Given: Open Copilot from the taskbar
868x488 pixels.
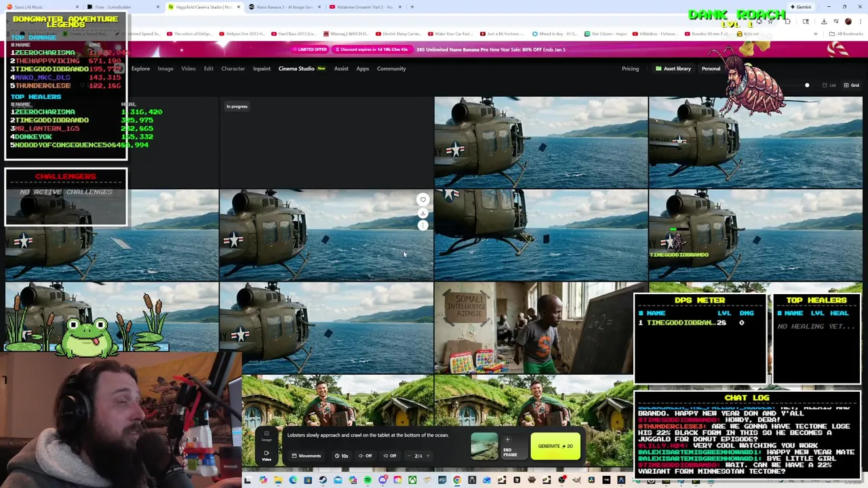Looking at the screenshot, I should pyautogui.click(x=263, y=481).
